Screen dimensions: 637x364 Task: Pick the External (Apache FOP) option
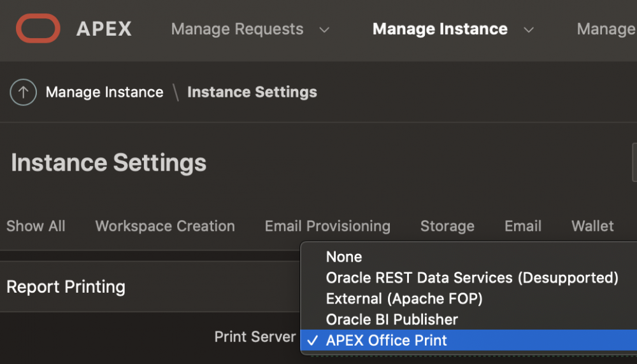pyautogui.click(x=404, y=298)
